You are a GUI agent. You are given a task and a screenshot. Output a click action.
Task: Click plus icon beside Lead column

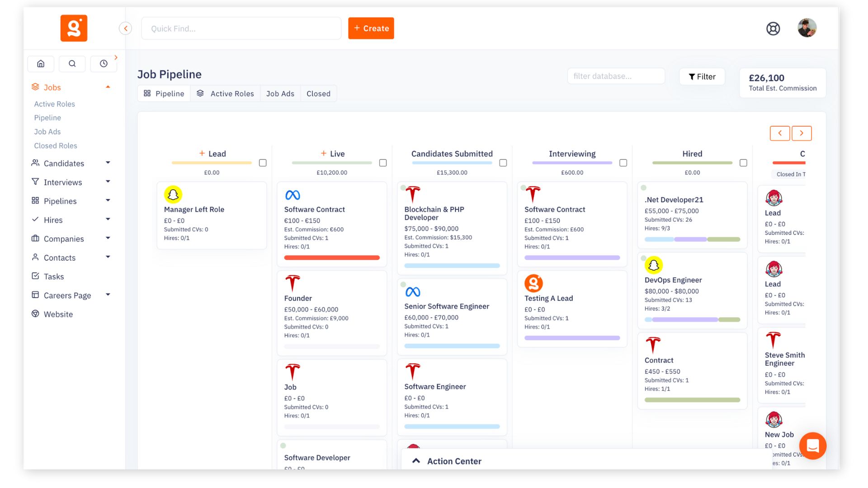click(202, 154)
